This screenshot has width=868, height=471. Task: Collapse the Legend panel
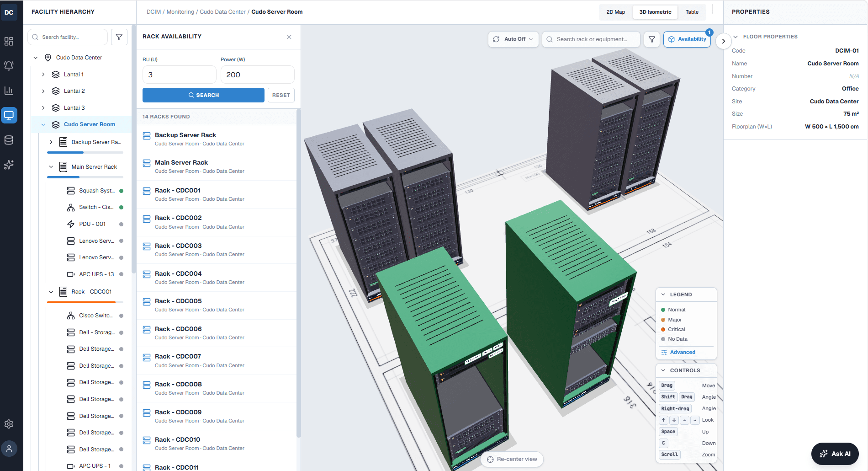663,294
